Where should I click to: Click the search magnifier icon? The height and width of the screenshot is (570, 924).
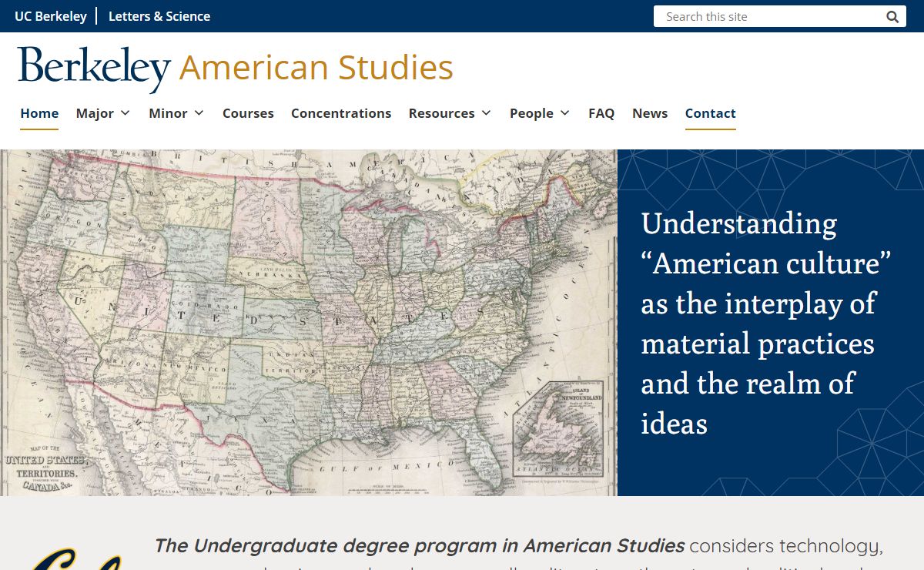tap(892, 17)
